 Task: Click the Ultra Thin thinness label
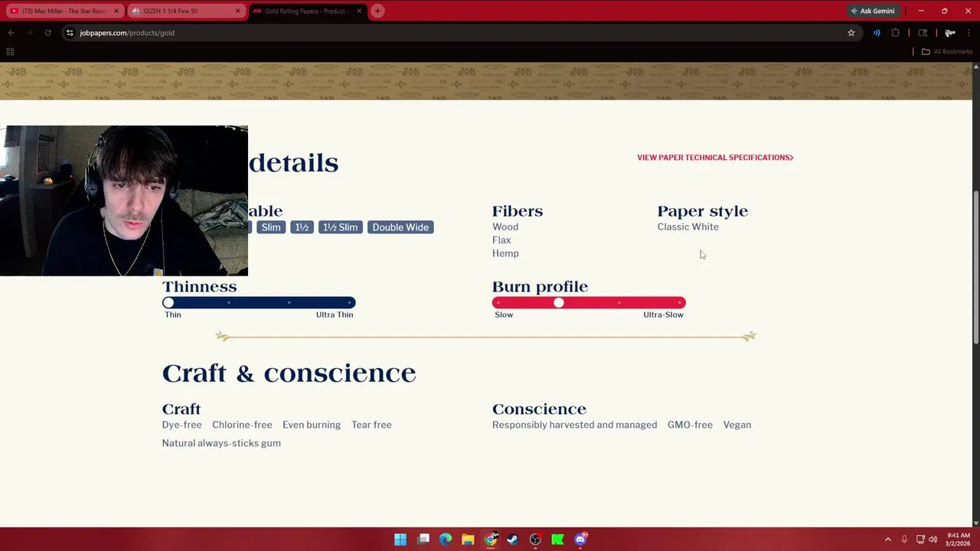[335, 315]
